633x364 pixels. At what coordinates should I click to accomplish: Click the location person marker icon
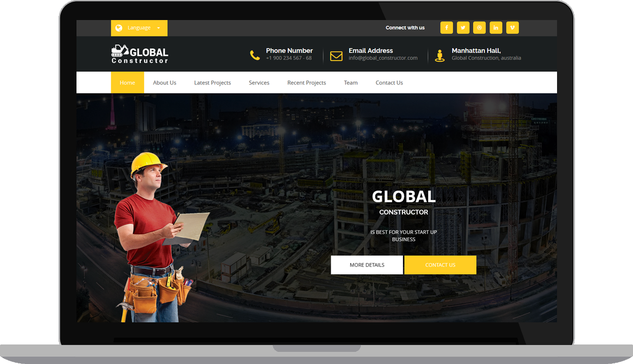click(439, 55)
